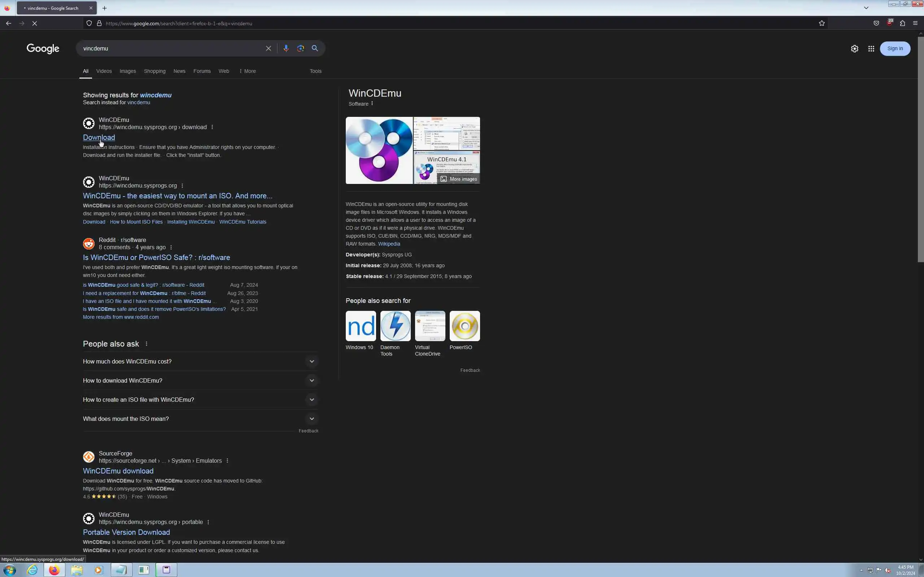Open Internet Explorer from the taskbar

pyautogui.click(x=32, y=570)
